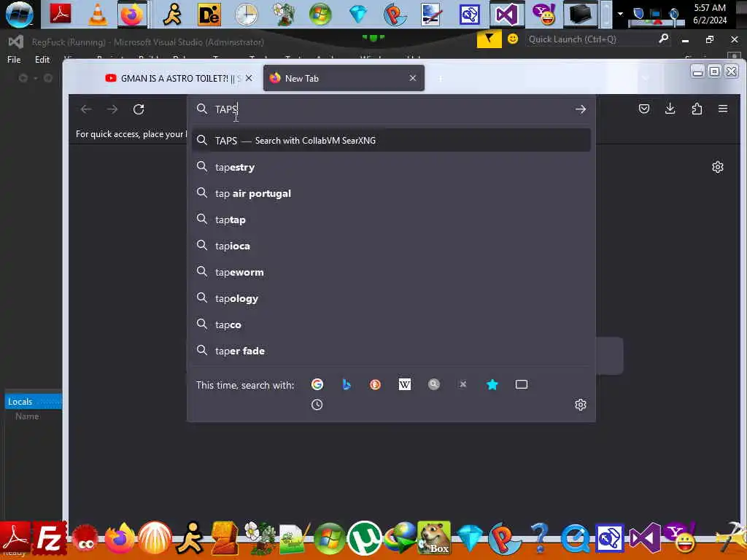This screenshot has width=747, height=560.
Task: Pick the tapology suggestion
Action: [x=391, y=298]
